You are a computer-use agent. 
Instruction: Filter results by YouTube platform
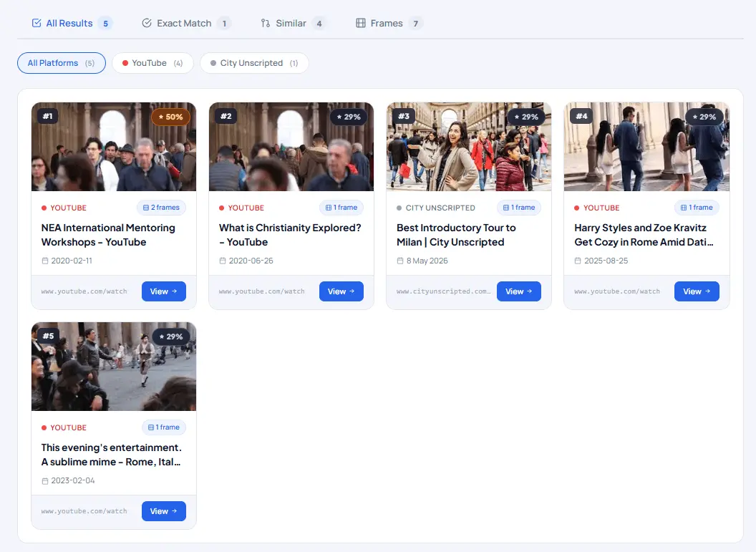coord(152,63)
